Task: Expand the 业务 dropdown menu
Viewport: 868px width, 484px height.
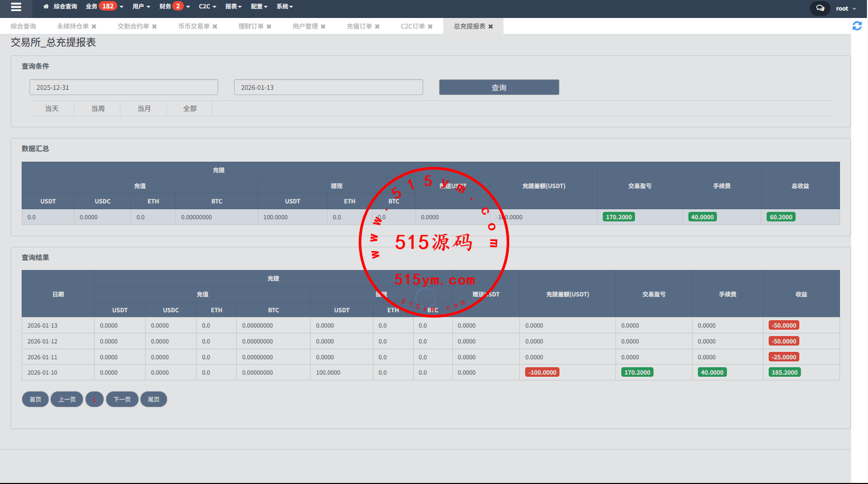Action: point(104,6)
